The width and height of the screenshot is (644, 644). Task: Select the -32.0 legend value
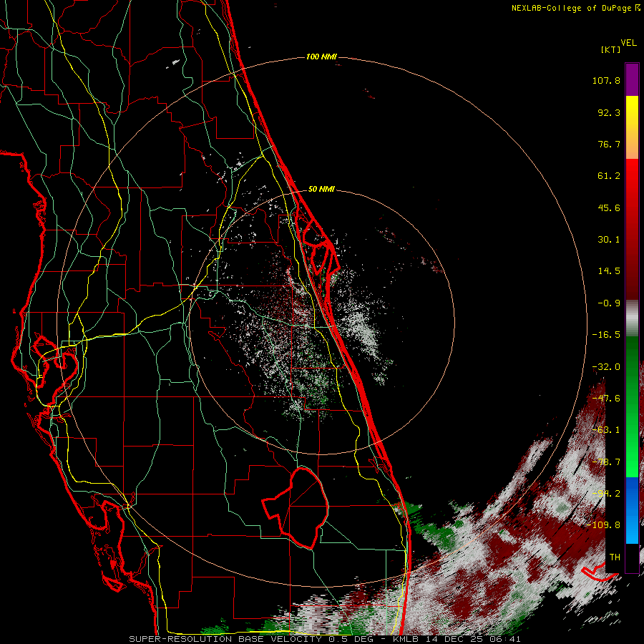coord(606,367)
